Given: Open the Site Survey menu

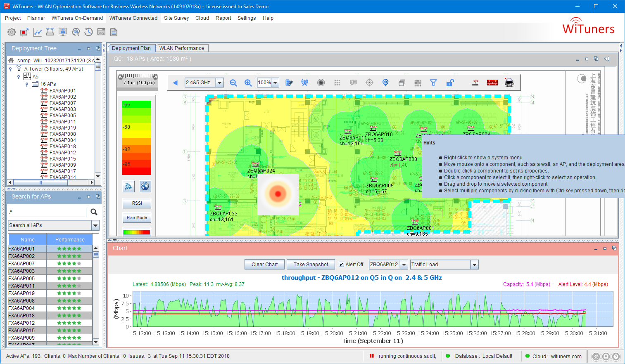Looking at the screenshot, I should coord(176,18).
